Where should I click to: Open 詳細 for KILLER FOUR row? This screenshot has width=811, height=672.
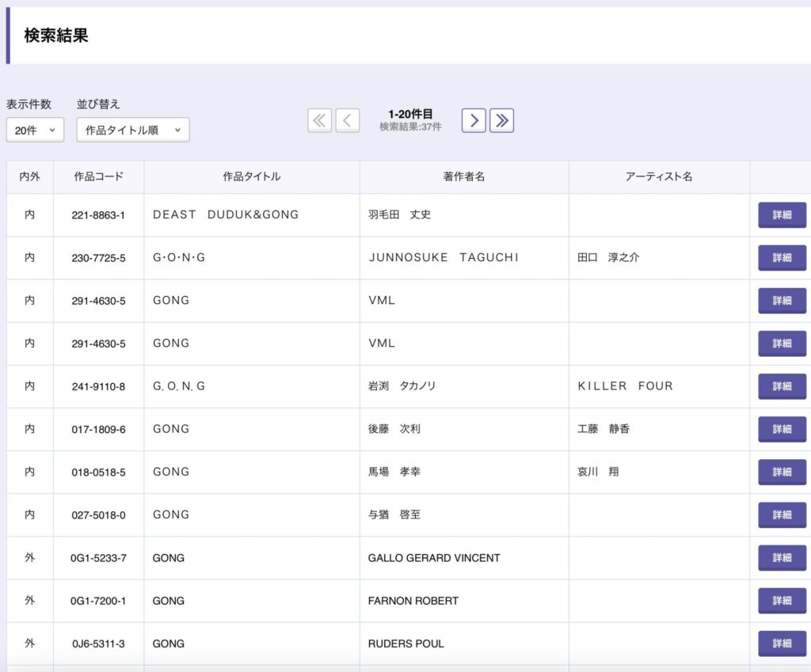[x=782, y=386]
